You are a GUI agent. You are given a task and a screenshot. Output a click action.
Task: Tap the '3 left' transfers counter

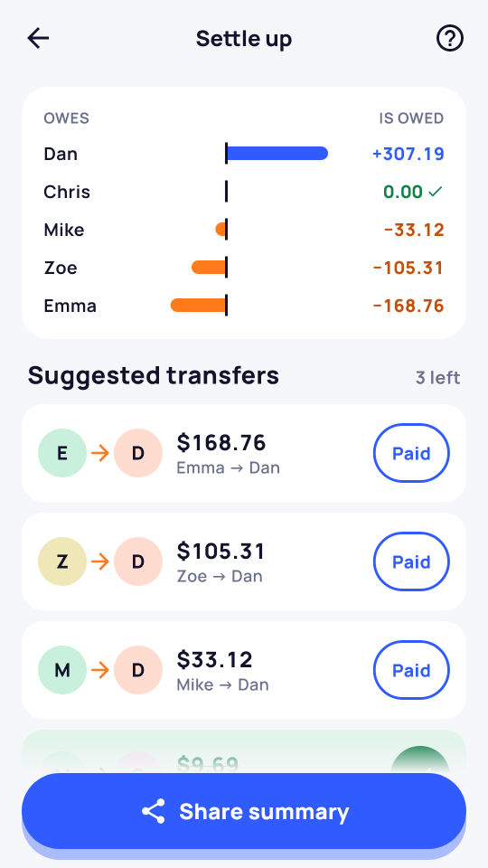click(x=437, y=378)
